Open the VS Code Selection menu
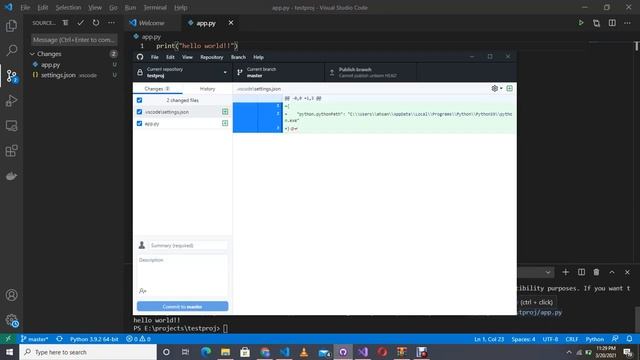Image resolution: width=640 pixels, height=360 pixels. [68, 7]
